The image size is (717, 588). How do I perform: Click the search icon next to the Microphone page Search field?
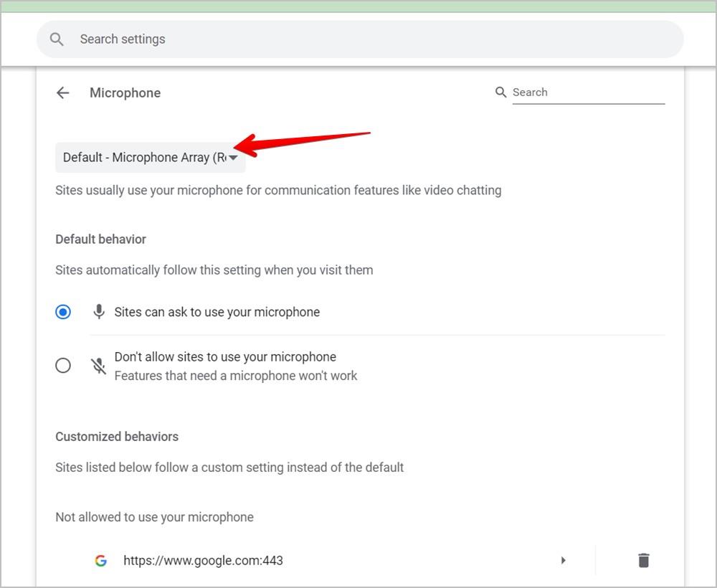tap(500, 93)
